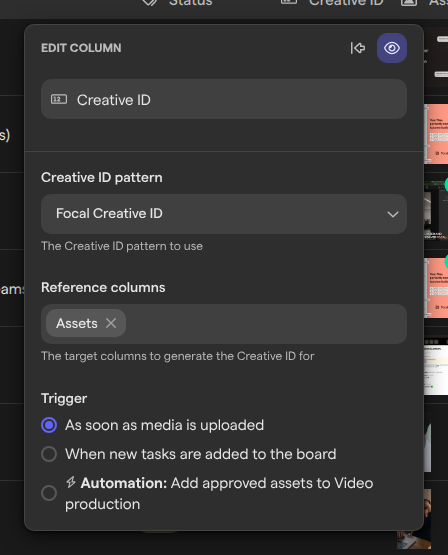Click the empty area of Reference columns field
Screen dimensions: 448x555
pyautogui.click(x=265, y=324)
